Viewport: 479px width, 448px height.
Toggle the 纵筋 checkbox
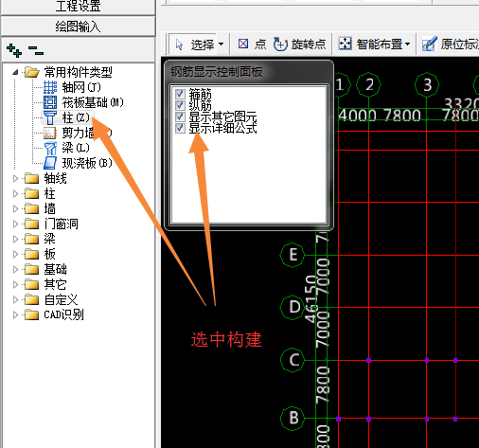tap(180, 105)
